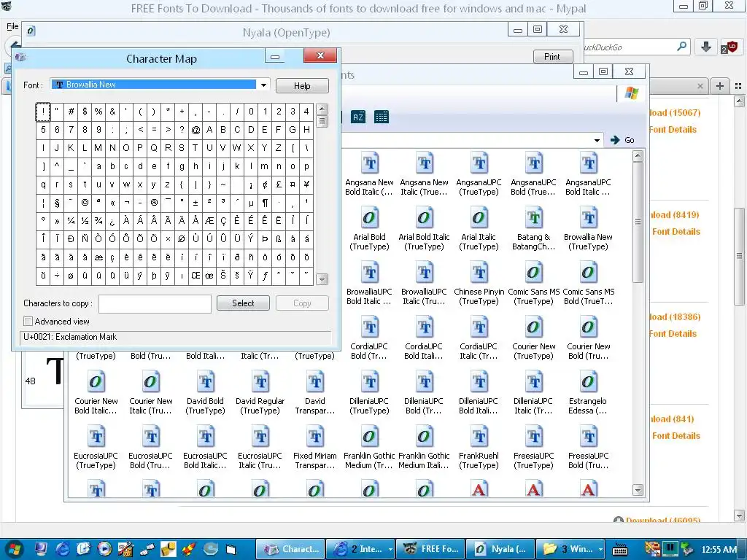The image size is (747, 560).
Task: Click the AZ sort fonts toolbar icon
Action: pyautogui.click(x=358, y=117)
